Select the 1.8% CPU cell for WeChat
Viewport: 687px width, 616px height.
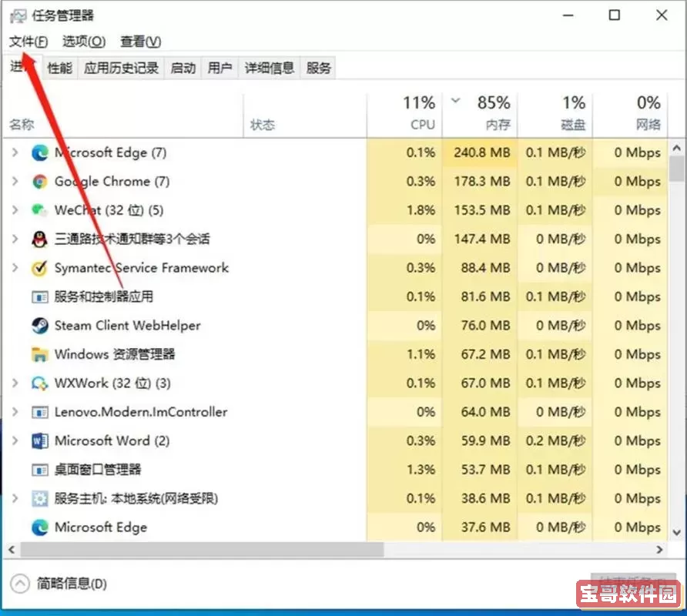click(404, 210)
